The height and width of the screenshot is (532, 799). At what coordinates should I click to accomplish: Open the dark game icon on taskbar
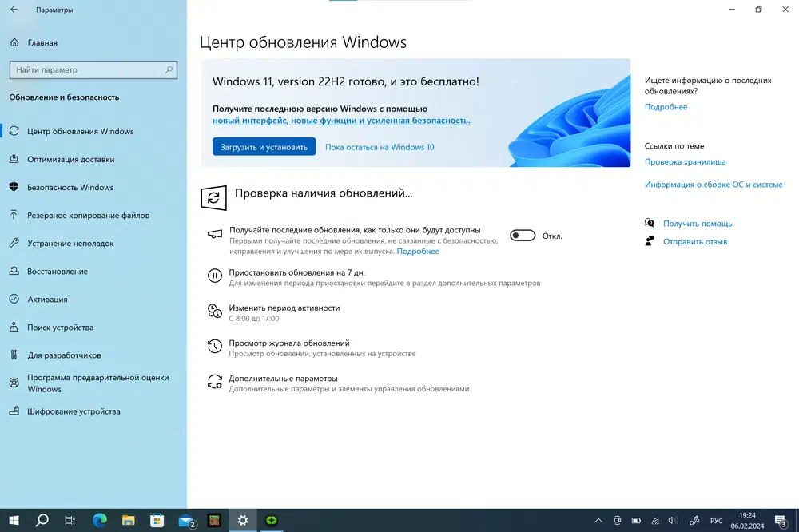tap(214, 520)
